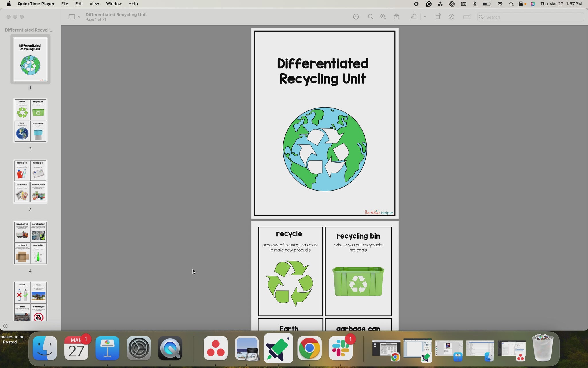The width and height of the screenshot is (588, 368).
Task: Click the Form Filling toolbar icon
Action: pos(467,17)
